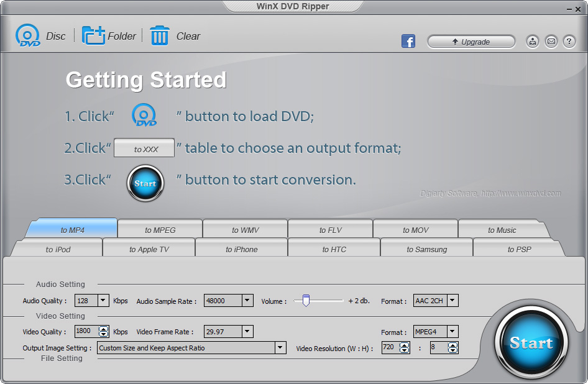Click the Volume slider handle
The image size is (588, 384).
coord(305,301)
